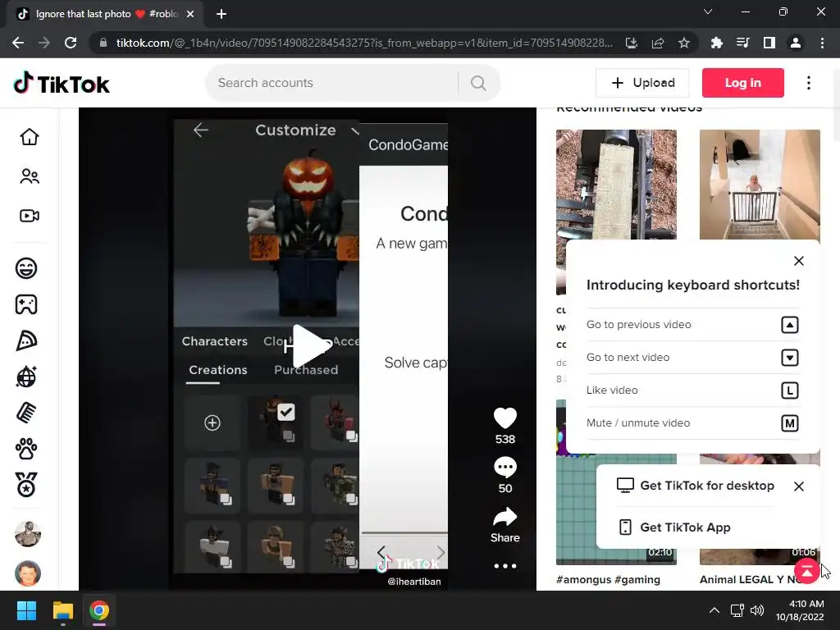Click the Search accounts input field
The height and width of the screenshot is (630, 840).
tap(335, 83)
